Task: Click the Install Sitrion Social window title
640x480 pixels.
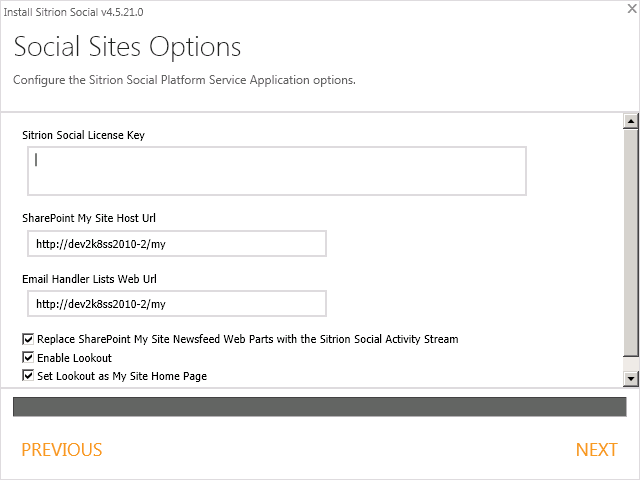Action: pyautogui.click(x=75, y=11)
